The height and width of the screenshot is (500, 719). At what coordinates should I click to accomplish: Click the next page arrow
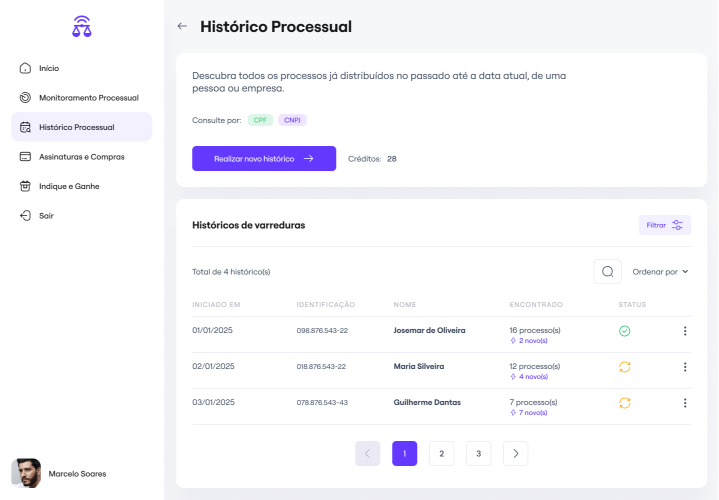tap(516, 454)
